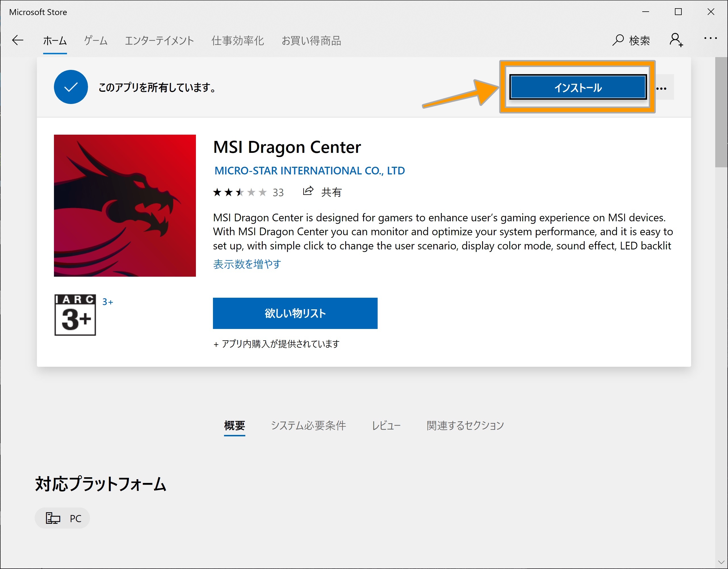This screenshot has height=569, width=728.
Task: Open the account sign-in person icon
Action: click(676, 40)
